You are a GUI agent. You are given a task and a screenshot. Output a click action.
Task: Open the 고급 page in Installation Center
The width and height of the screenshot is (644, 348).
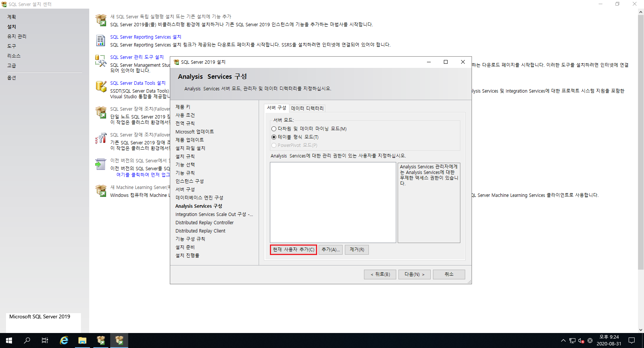[x=12, y=66]
